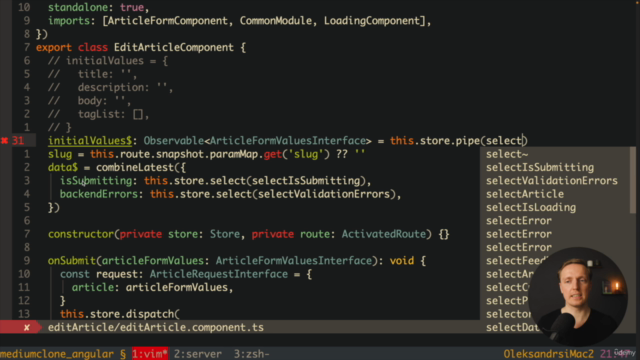Click the onSubmit method name

[71, 261]
